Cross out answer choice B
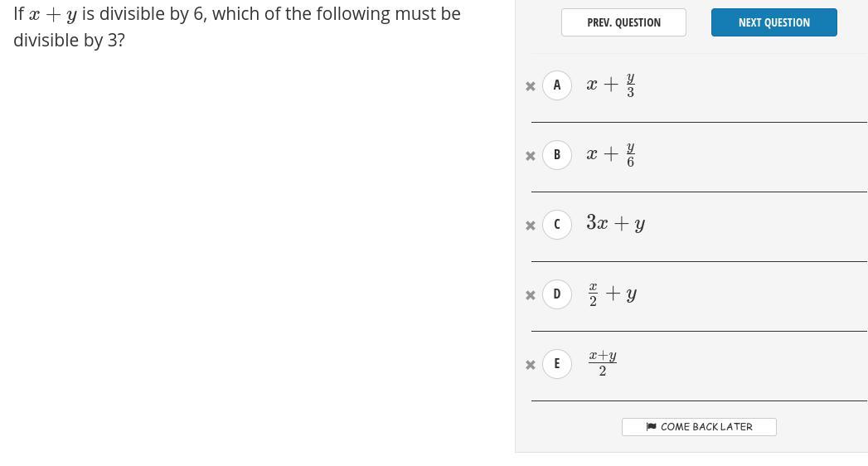This screenshot has width=868, height=466. pyautogui.click(x=531, y=156)
